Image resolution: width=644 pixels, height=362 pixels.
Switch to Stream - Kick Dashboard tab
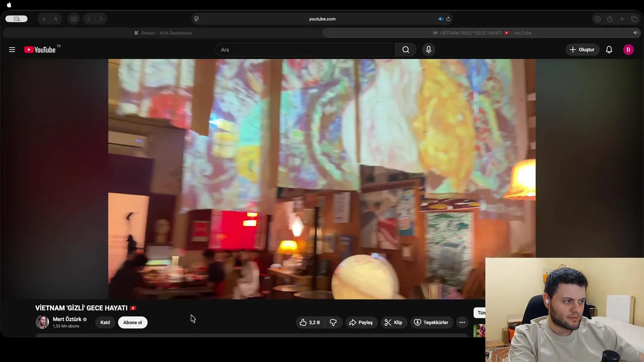pyautogui.click(x=163, y=33)
